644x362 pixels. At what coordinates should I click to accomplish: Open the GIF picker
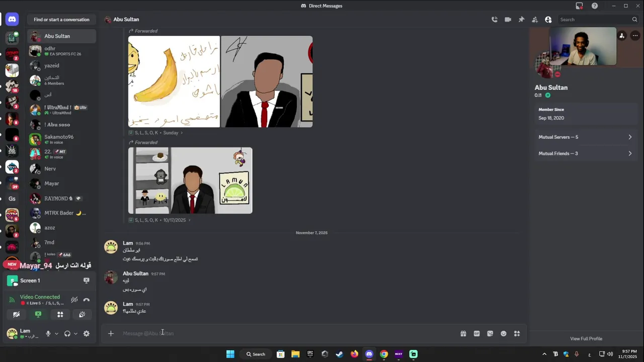477,333
